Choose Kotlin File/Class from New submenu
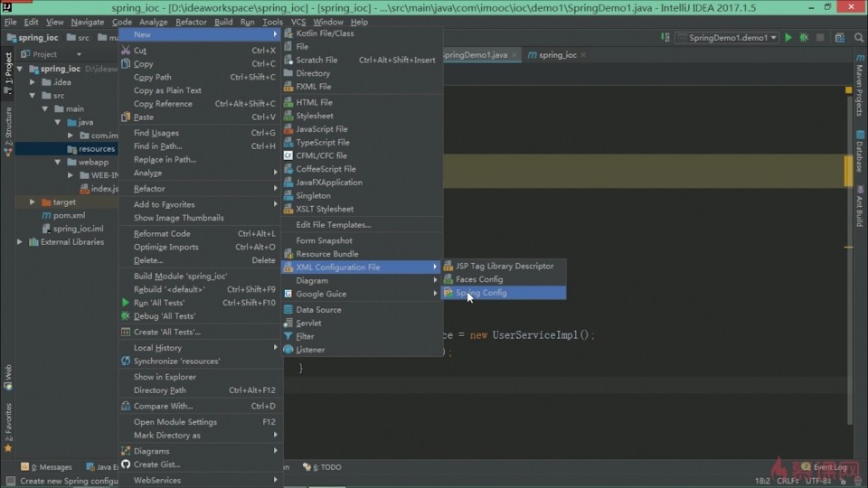The height and width of the screenshot is (488, 868). point(325,33)
